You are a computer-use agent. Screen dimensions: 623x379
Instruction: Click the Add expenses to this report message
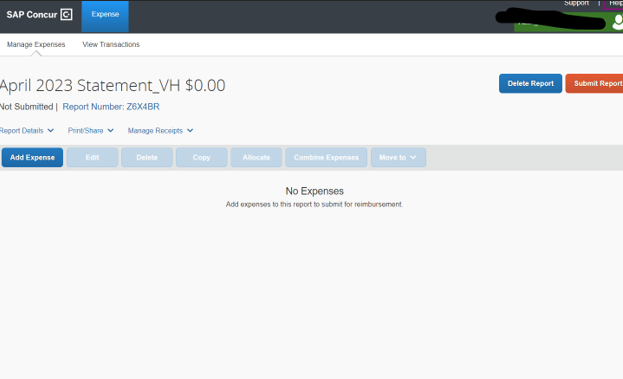(x=314, y=204)
